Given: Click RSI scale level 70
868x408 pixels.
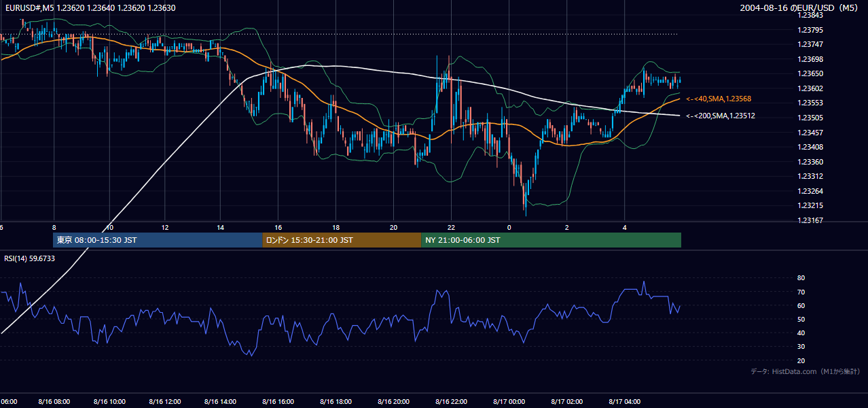Looking at the screenshot, I should [x=801, y=292].
